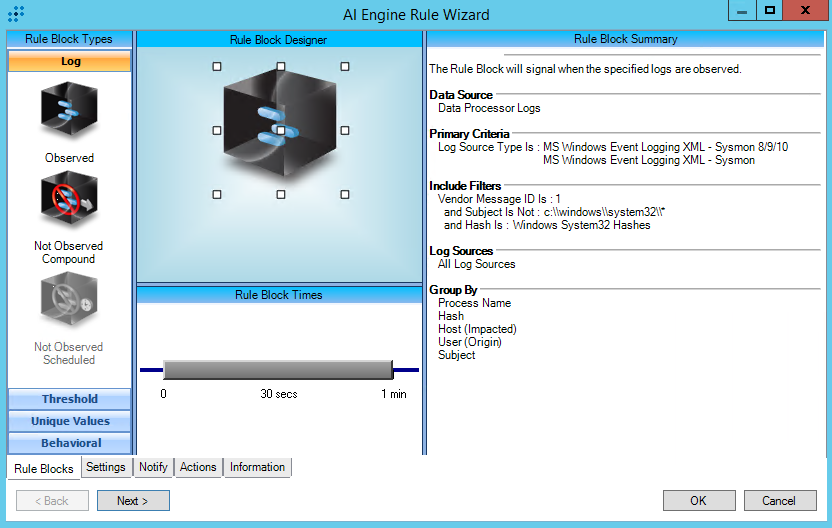Expand the Unique Values rule block section
832x528 pixels.
[69, 421]
